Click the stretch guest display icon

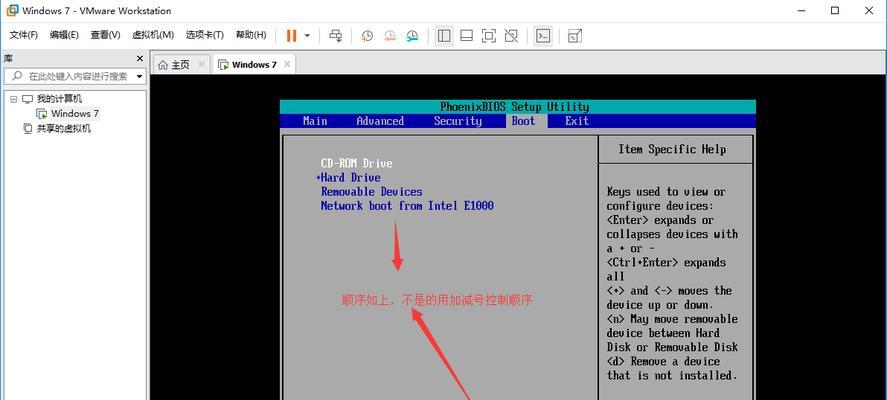[575, 36]
